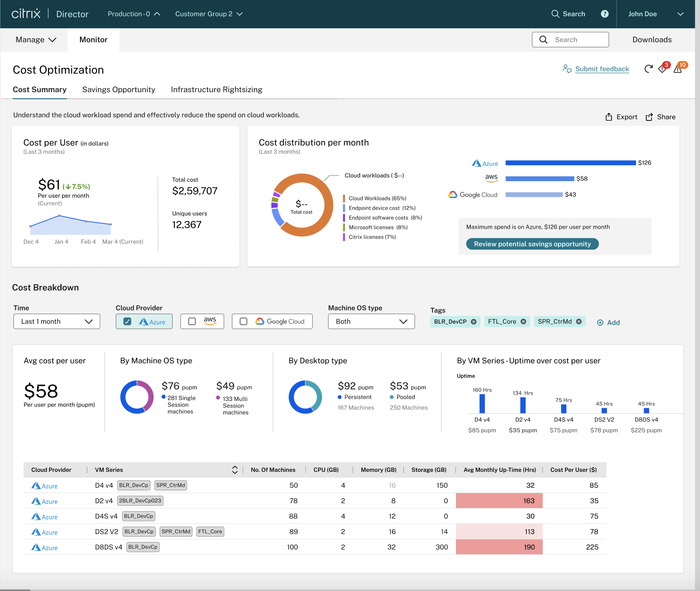Uncheck the Azure cloud provider checkbox
The height and width of the screenshot is (591, 700).
(127, 322)
